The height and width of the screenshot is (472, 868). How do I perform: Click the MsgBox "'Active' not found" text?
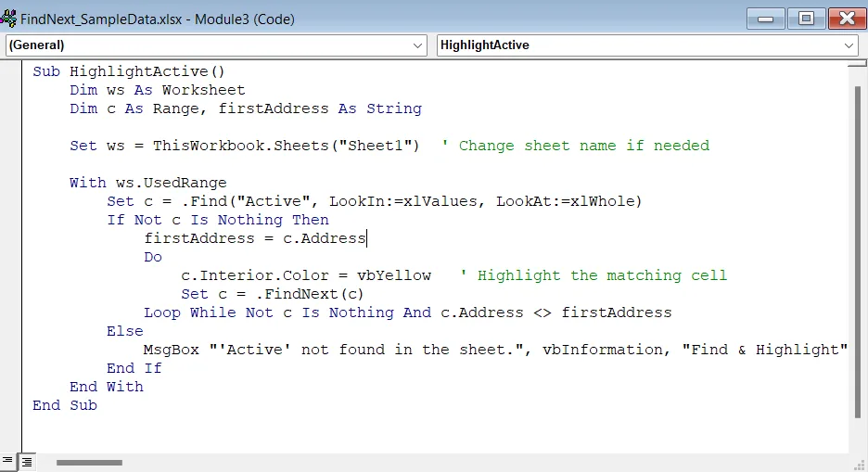(334, 350)
